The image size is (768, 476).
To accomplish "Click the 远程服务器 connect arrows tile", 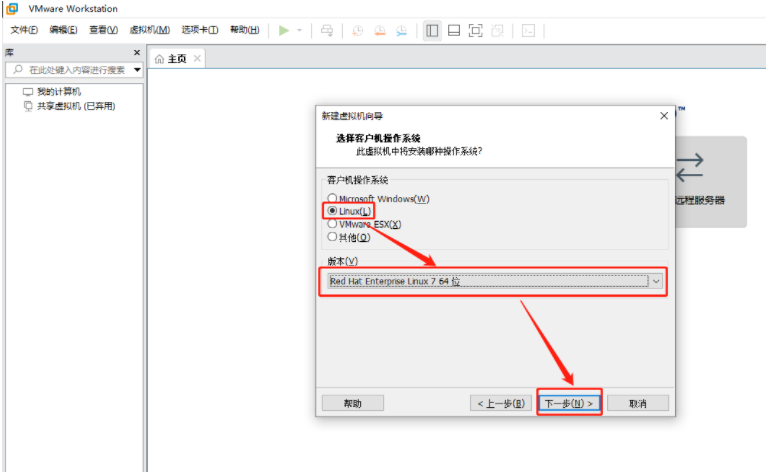I will (710, 182).
